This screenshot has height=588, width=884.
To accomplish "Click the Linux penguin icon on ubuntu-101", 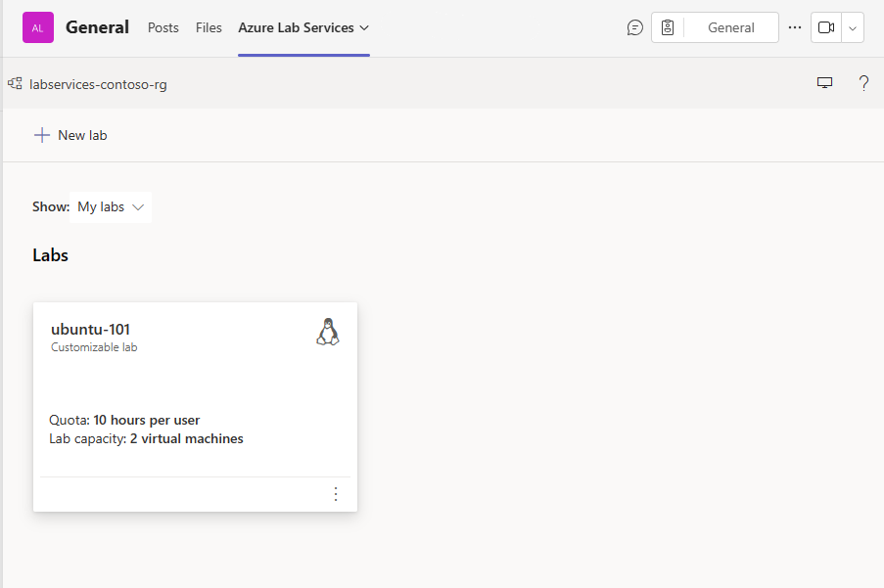I will click(328, 332).
